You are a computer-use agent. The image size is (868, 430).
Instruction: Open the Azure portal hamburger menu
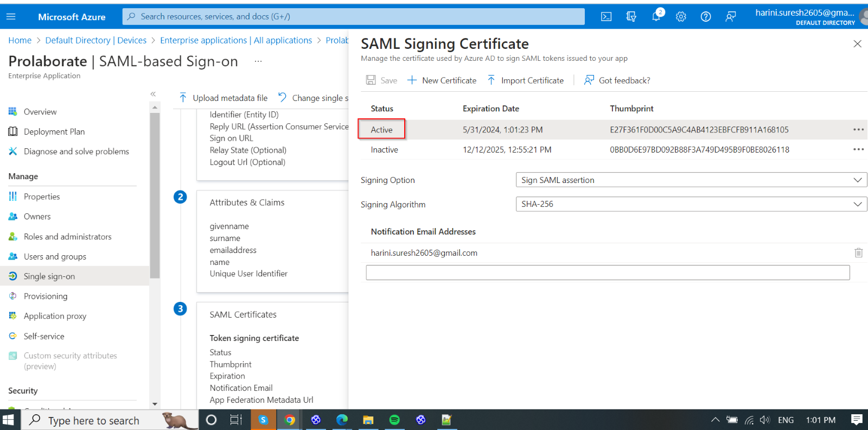pos(11,17)
